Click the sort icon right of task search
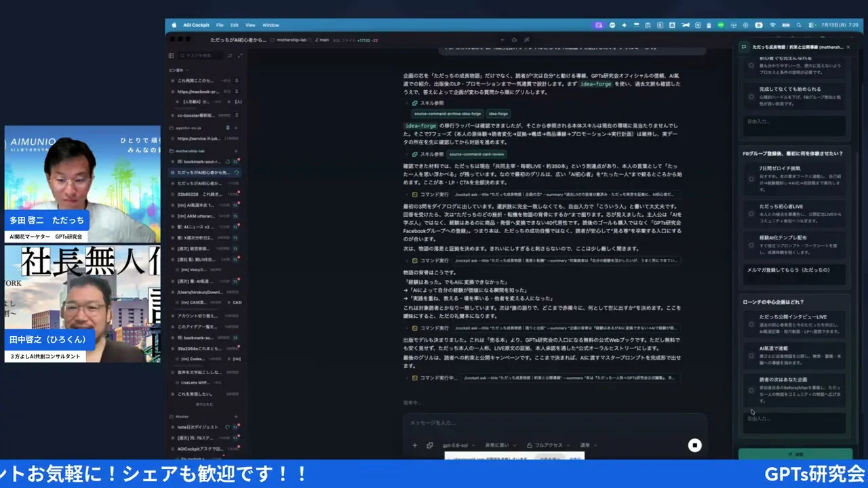 [229, 56]
